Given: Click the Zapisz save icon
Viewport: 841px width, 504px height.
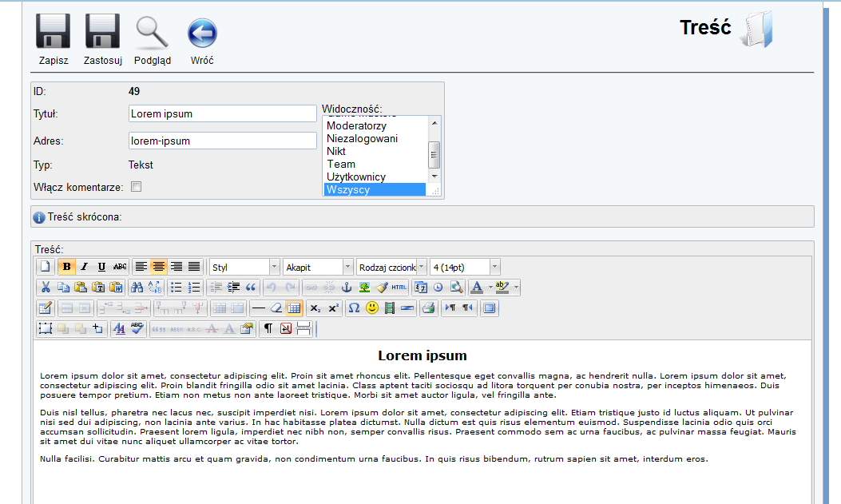Looking at the screenshot, I should click(x=53, y=32).
